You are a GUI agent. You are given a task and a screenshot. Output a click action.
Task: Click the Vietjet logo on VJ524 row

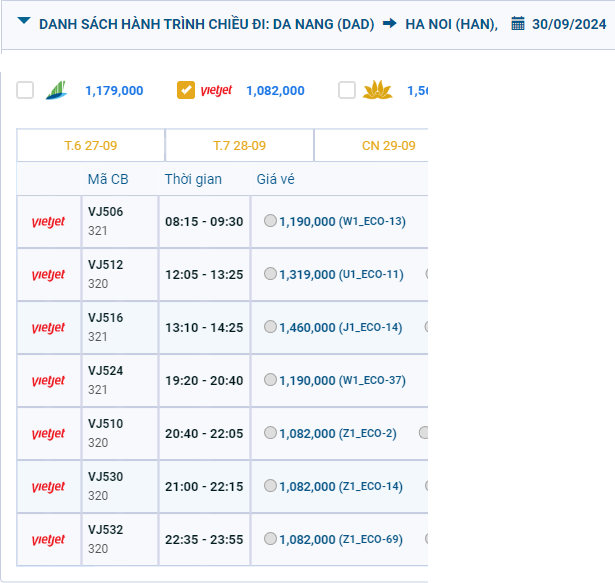48,381
